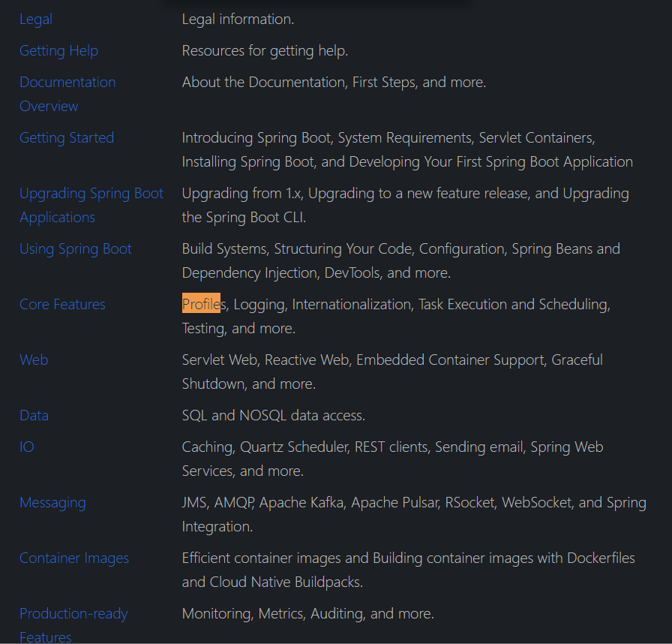Image resolution: width=672 pixels, height=644 pixels.
Task: Open the Getting Help resources
Action: click(x=58, y=50)
